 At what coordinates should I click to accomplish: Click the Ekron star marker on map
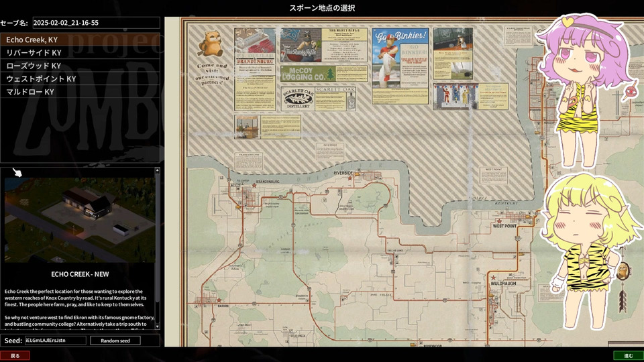(219, 300)
